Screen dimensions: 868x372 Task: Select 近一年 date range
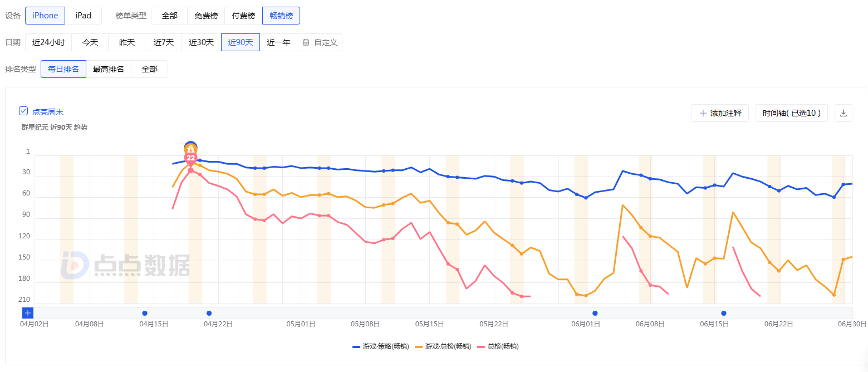(x=278, y=42)
